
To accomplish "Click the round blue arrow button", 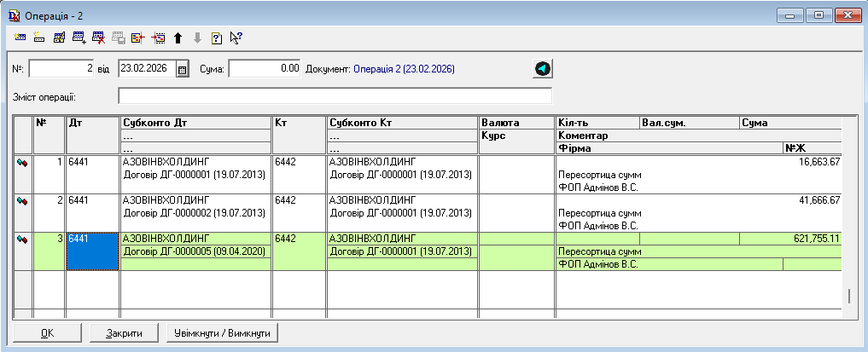I will (x=543, y=68).
